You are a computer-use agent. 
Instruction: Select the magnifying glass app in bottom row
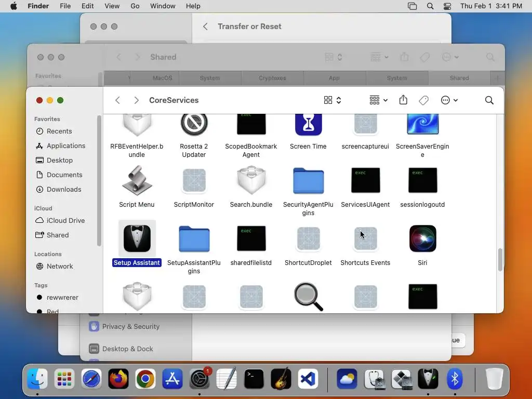308,297
